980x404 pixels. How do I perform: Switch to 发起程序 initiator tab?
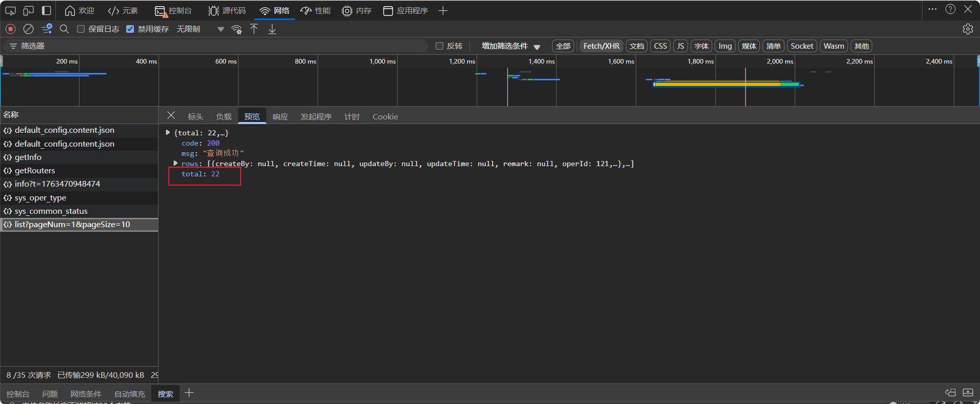[x=316, y=116]
